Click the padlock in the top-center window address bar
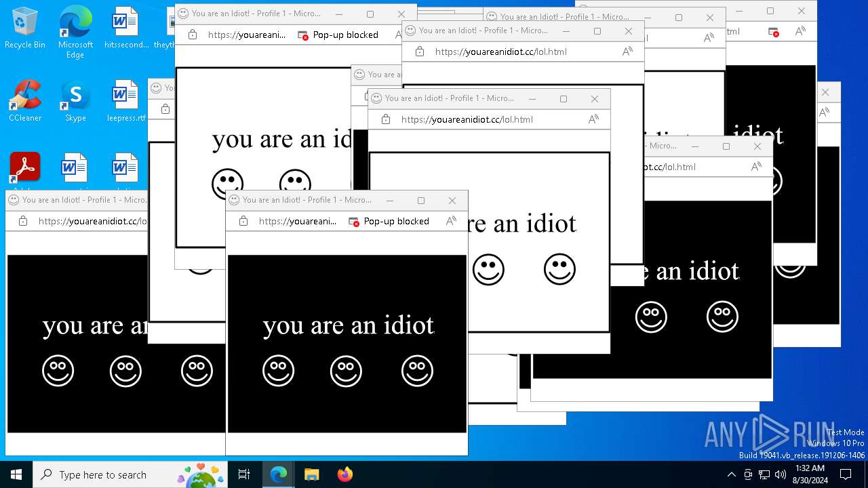Viewport: 868px width, 488px height. tap(420, 52)
